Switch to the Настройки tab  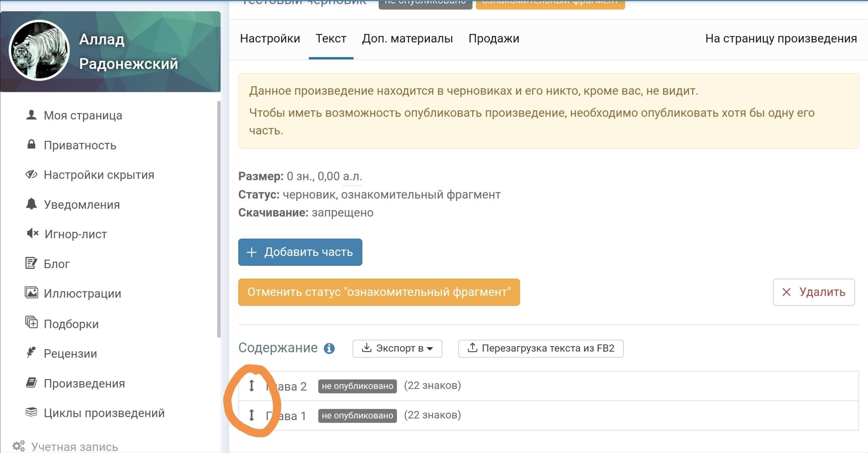(270, 39)
